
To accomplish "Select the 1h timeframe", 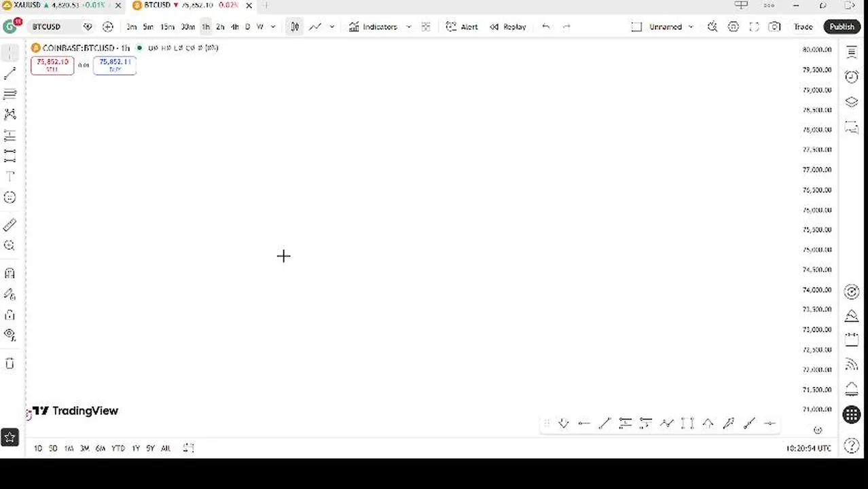I will click(206, 26).
